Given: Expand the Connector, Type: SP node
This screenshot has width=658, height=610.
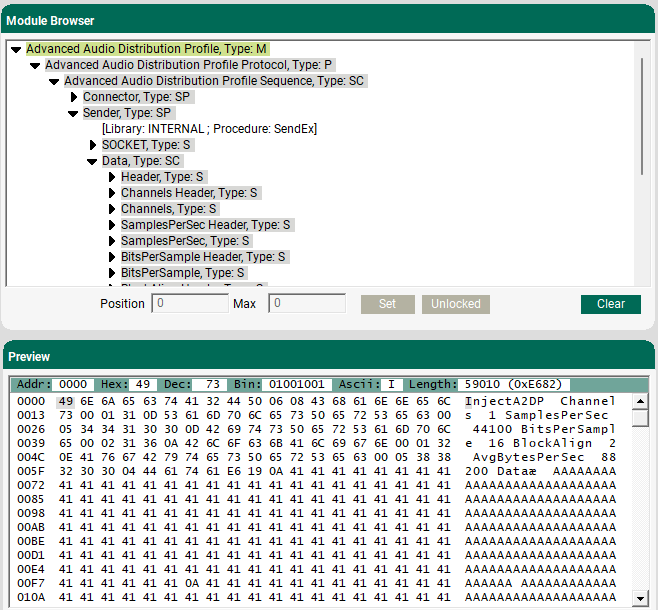Looking at the screenshot, I should pyautogui.click(x=73, y=97).
